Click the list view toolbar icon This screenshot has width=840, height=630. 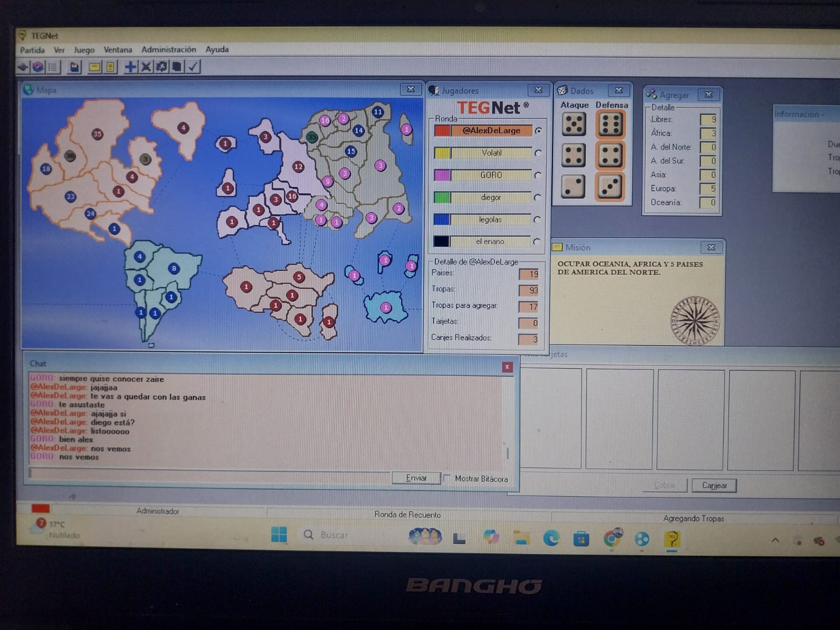pos(52,67)
